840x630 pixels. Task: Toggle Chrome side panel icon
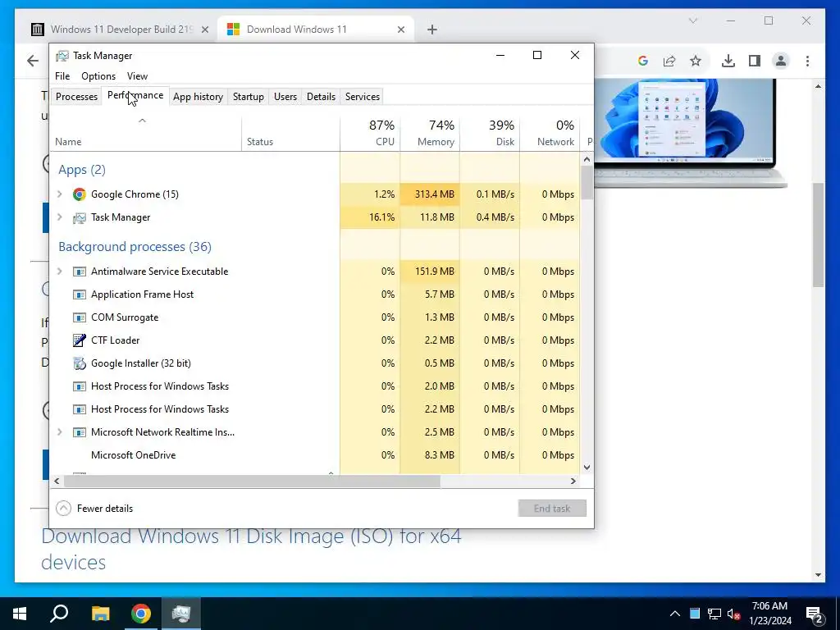pyautogui.click(x=755, y=61)
